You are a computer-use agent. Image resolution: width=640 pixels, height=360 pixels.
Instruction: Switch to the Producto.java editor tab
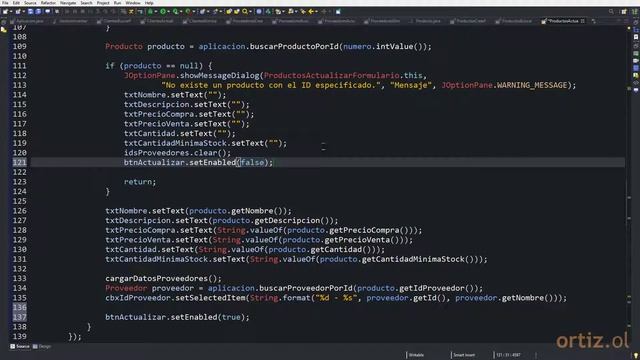[x=424, y=21]
